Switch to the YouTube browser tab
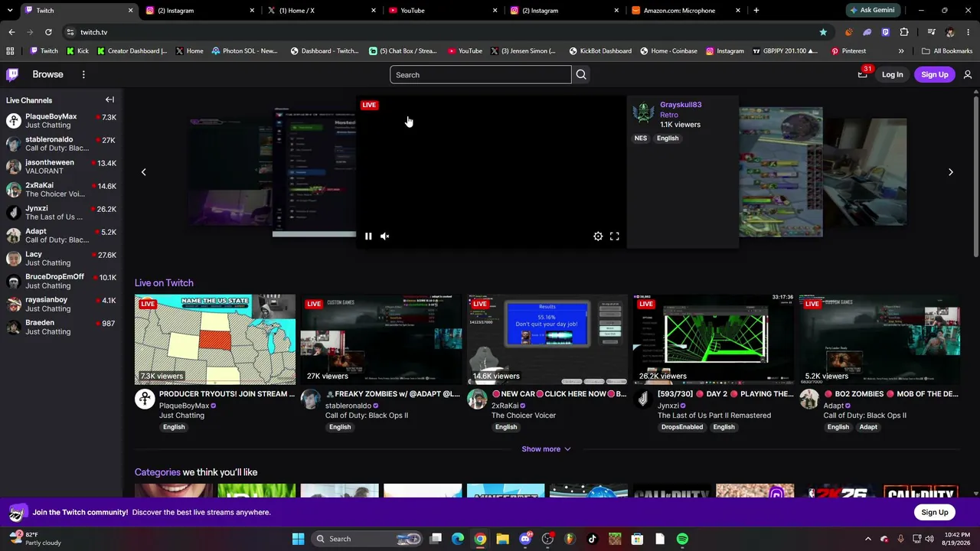 point(444,11)
